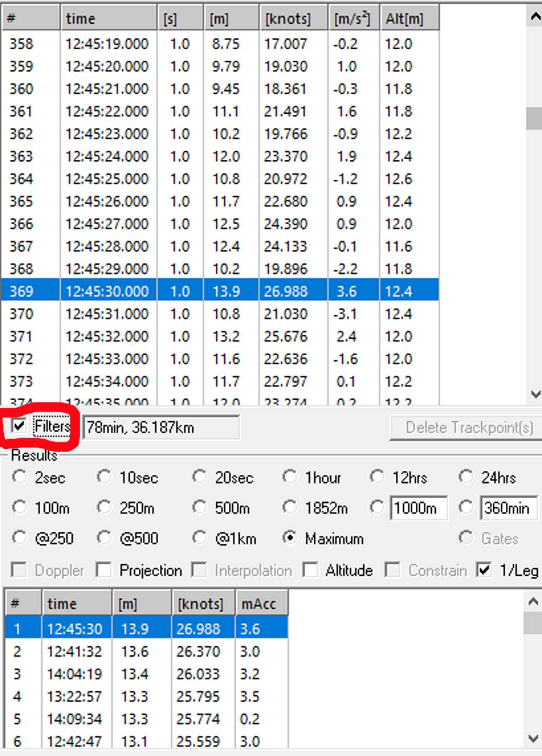542x756 pixels.
Task: Choose the 24hrs option
Action: (x=466, y=477)
